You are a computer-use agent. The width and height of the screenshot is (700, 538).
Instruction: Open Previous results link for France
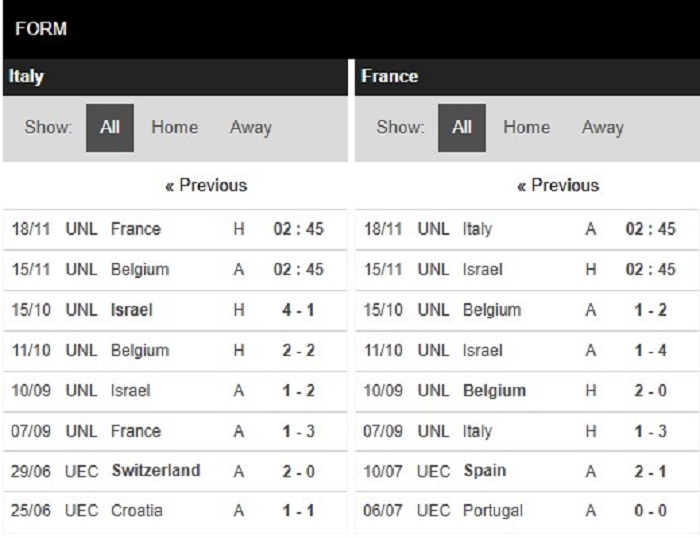pyautogui.click(x=558, y=185)
